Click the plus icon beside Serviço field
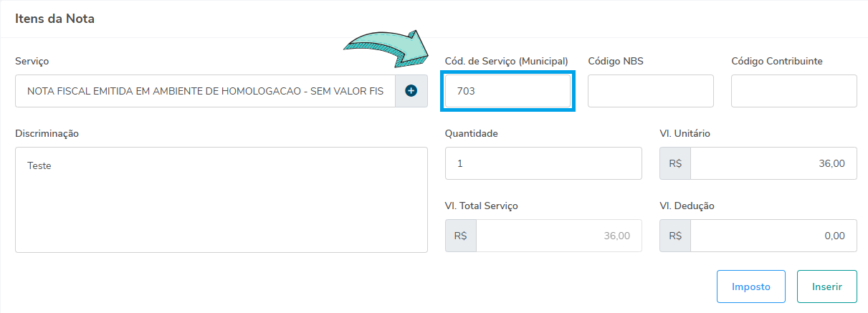 pos(411,91)
